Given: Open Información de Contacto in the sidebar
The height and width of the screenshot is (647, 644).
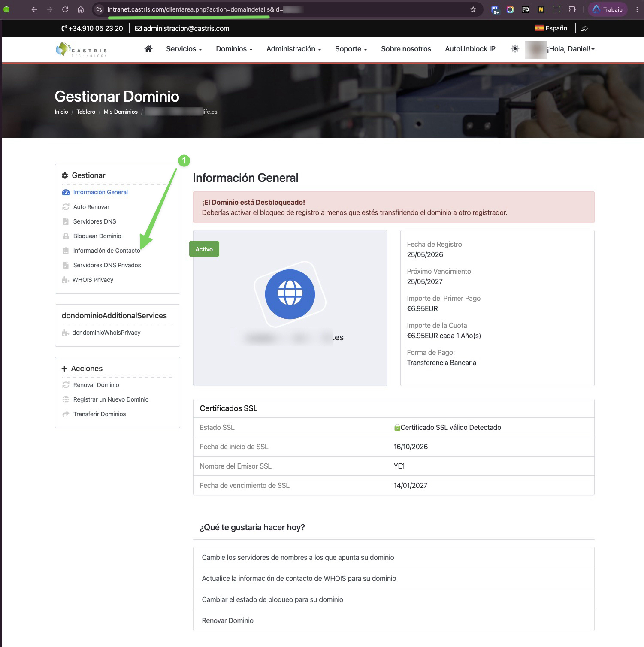Looking at the screenshot, I should [x=106, y=251].
